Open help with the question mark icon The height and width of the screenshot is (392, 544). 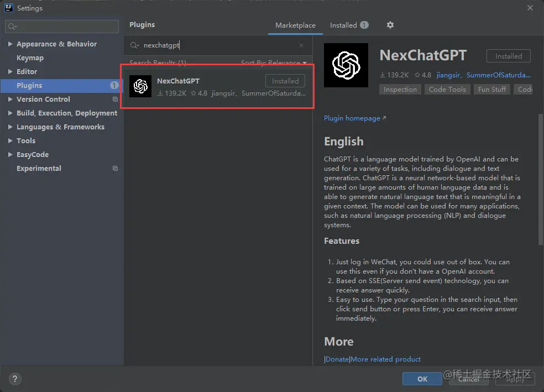[x=15, y=379]
